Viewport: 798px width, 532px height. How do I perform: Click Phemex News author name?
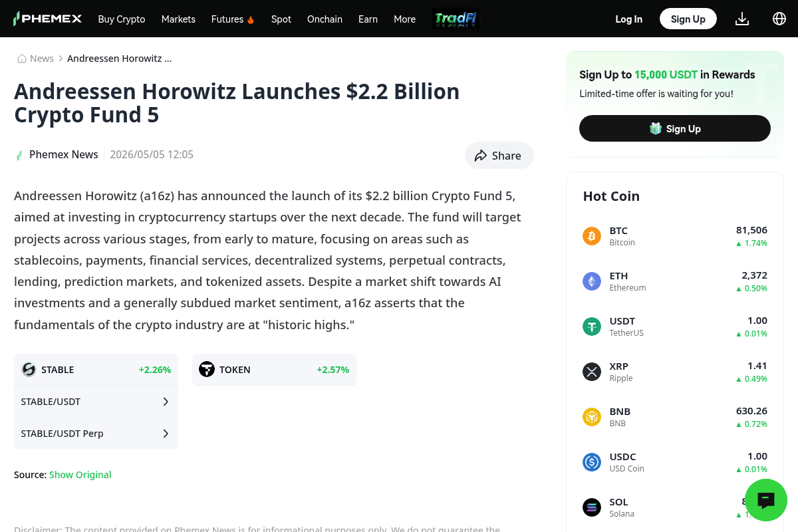(64, 154)
